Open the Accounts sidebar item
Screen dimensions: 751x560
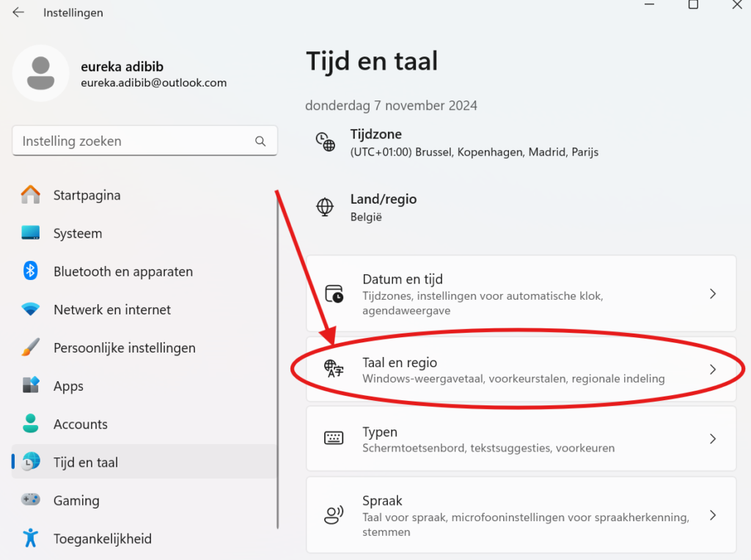pyautogui.click(x=81, y=424)
